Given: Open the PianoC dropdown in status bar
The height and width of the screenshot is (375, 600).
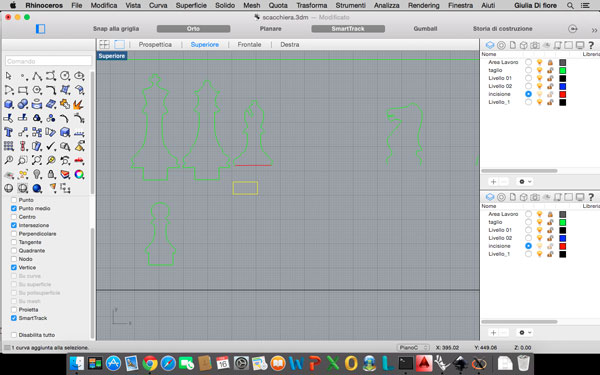Looking at the screenshot, I should pos(413,347).
